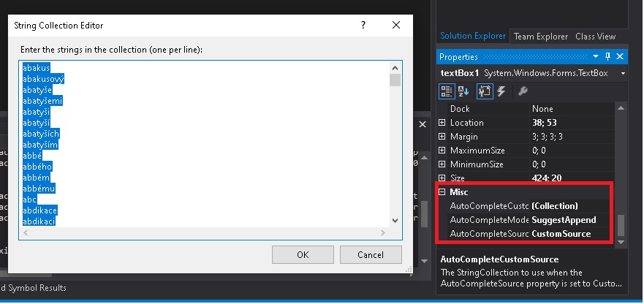Click the horizontal scroll right arrow in dialog
The width and height of the screenshot is (644, 304).
click(x=383, y=233)
